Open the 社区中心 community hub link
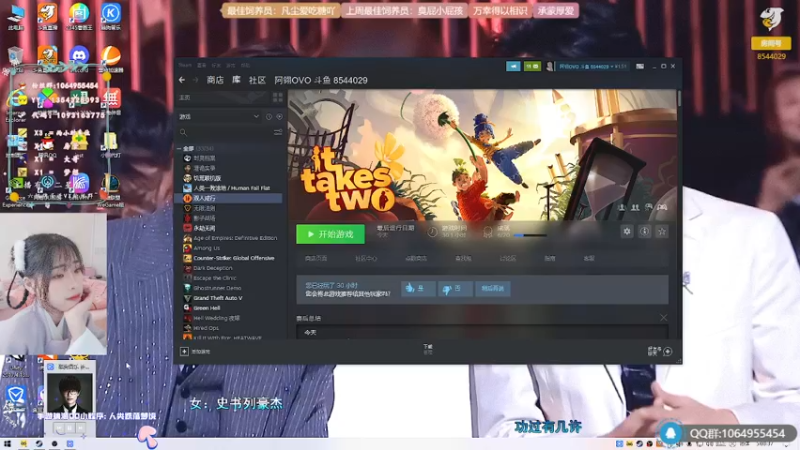Screen dimensions: 800x450 pos(366,259)
